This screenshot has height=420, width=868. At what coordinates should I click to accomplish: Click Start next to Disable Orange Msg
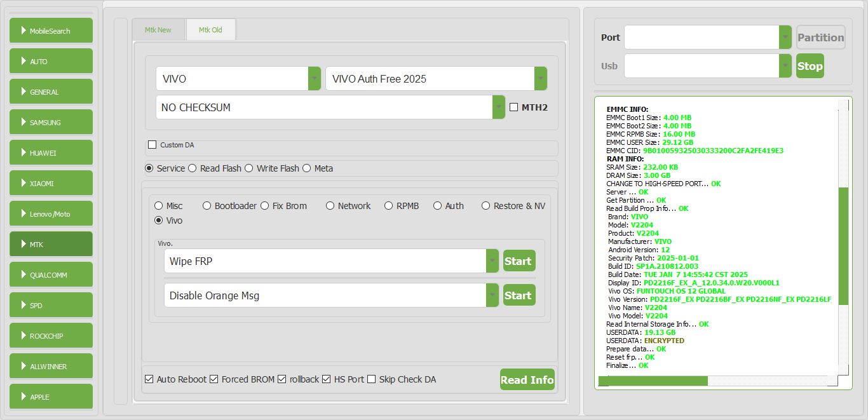[x=519, y=295]
